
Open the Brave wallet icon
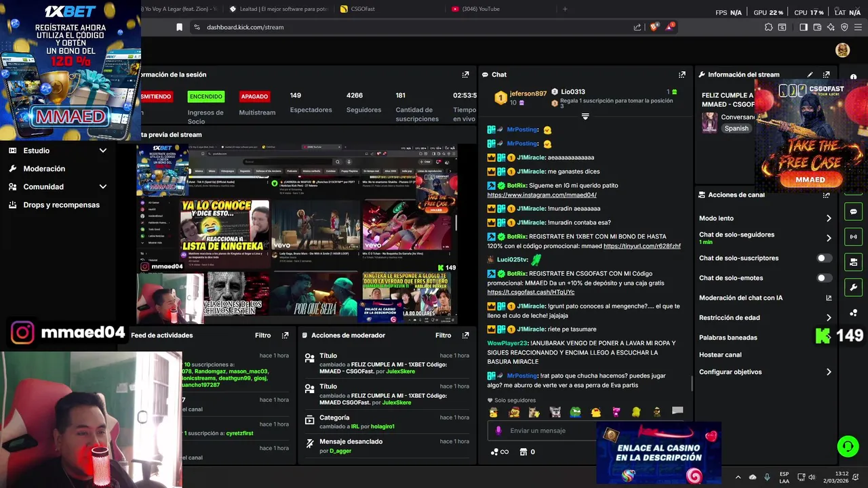817,27
